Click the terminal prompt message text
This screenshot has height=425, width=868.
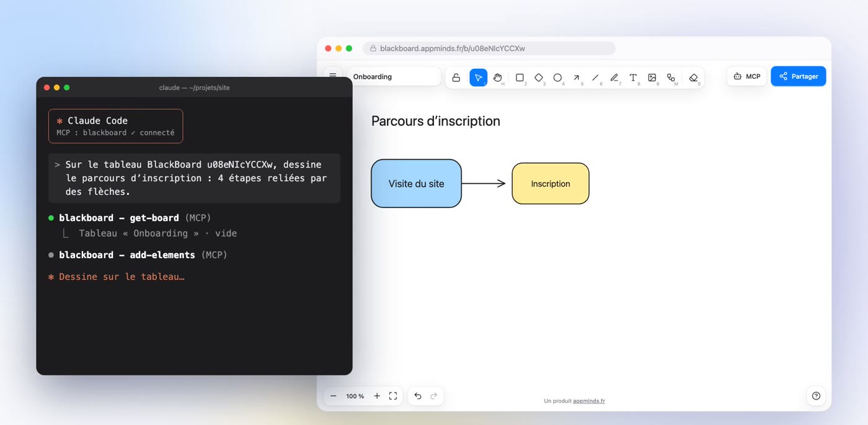coord(194,178)
